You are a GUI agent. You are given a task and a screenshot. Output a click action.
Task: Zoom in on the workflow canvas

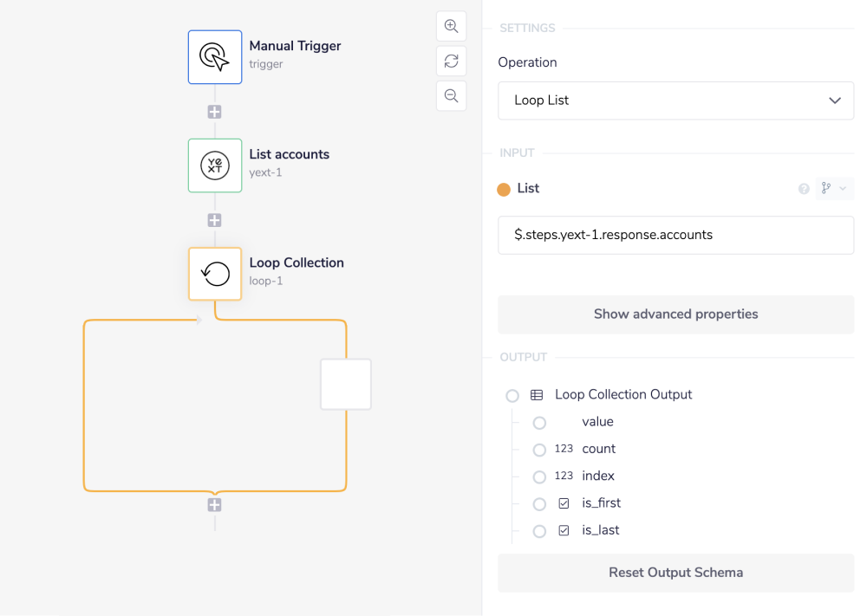coord(451,26)
